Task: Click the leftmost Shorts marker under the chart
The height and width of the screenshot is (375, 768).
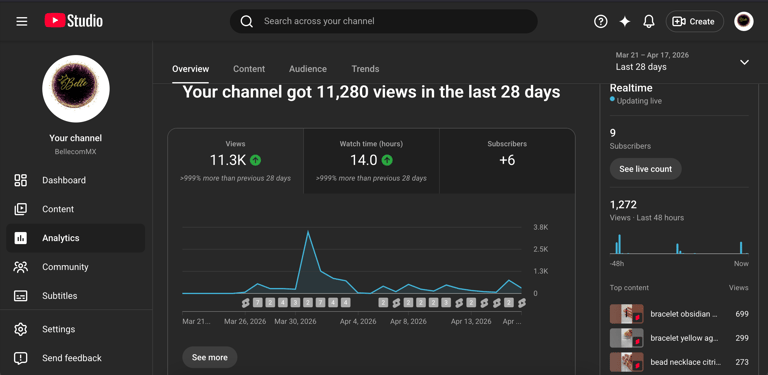Action: click(245, 303)
